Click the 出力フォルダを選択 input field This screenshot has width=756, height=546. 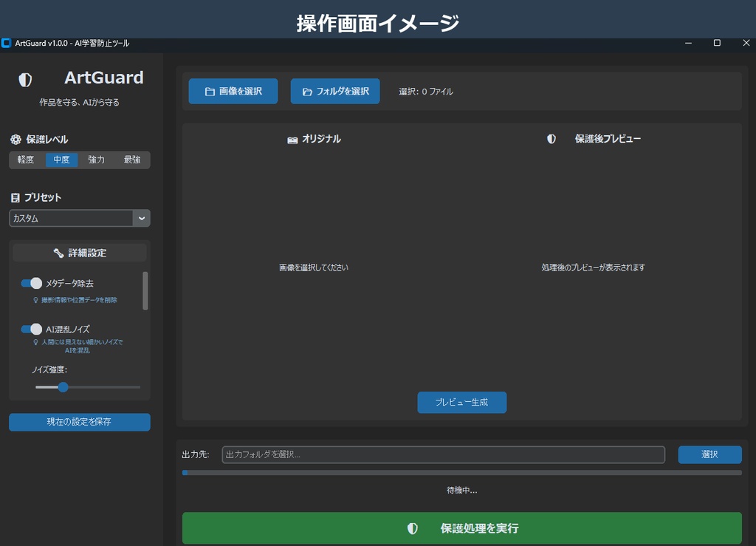coord(442,454)
